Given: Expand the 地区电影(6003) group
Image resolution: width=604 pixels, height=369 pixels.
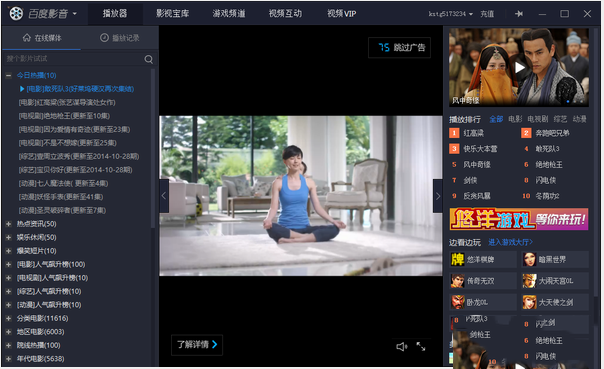Looking at the screenshot, I should click(x=8, y=332).
